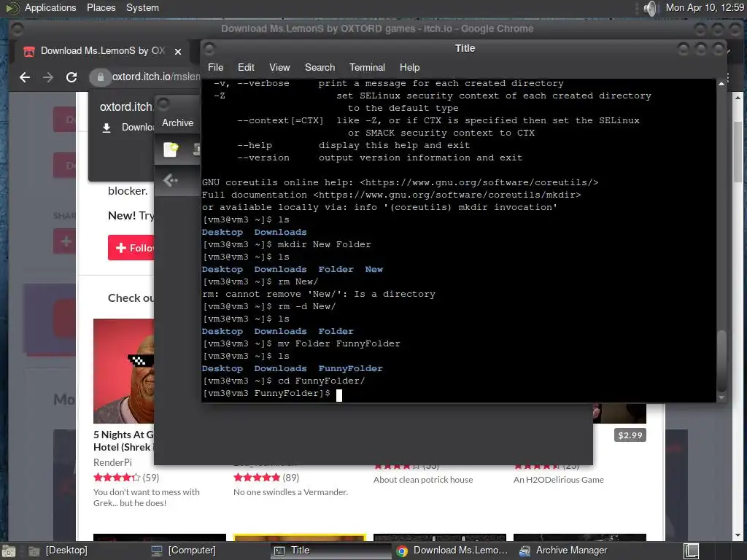
Task: Open the terminal Edit menu
Action: (x=246, y=68)
